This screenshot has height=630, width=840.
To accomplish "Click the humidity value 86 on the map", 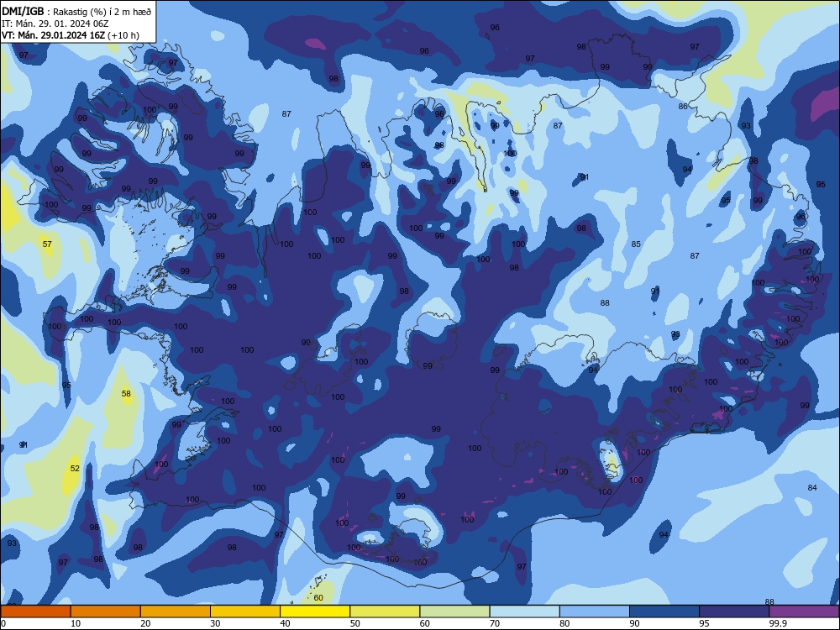I will (683, 107).
